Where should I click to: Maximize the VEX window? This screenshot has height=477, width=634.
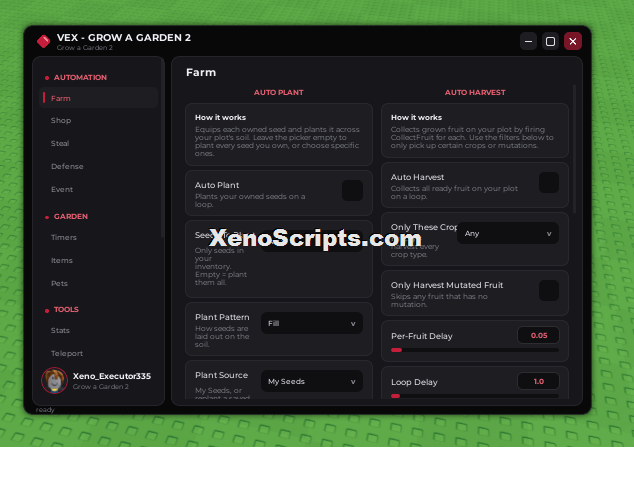550,41
